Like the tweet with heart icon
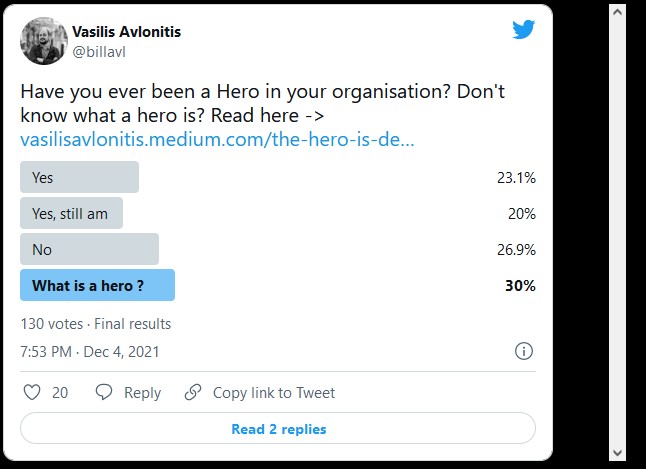Image resolution: width=646 pixels, height=469 pixels. [32, 392]
